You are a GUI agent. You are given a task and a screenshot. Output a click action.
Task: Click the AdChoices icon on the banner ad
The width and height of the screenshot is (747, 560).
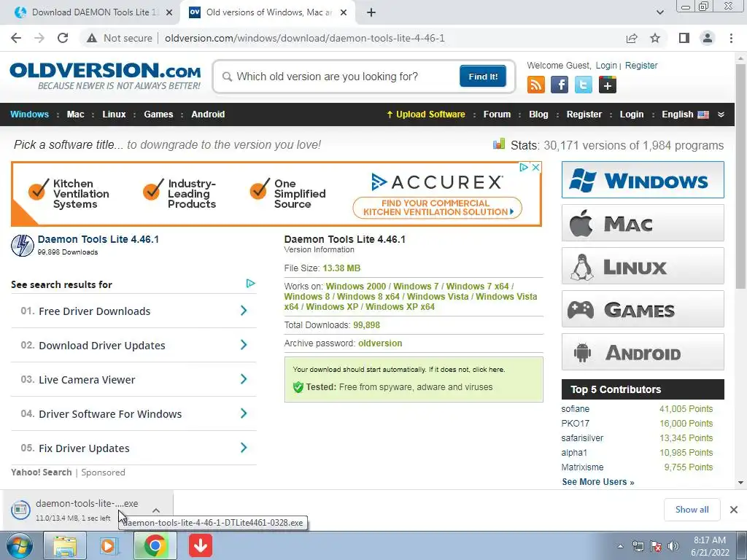[524, 167]
